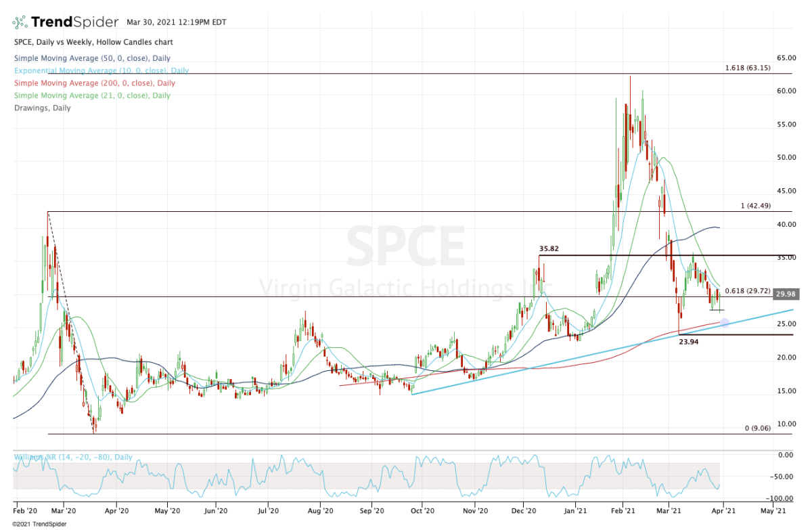Click the 65.00 price axis value

coord(786,58)
